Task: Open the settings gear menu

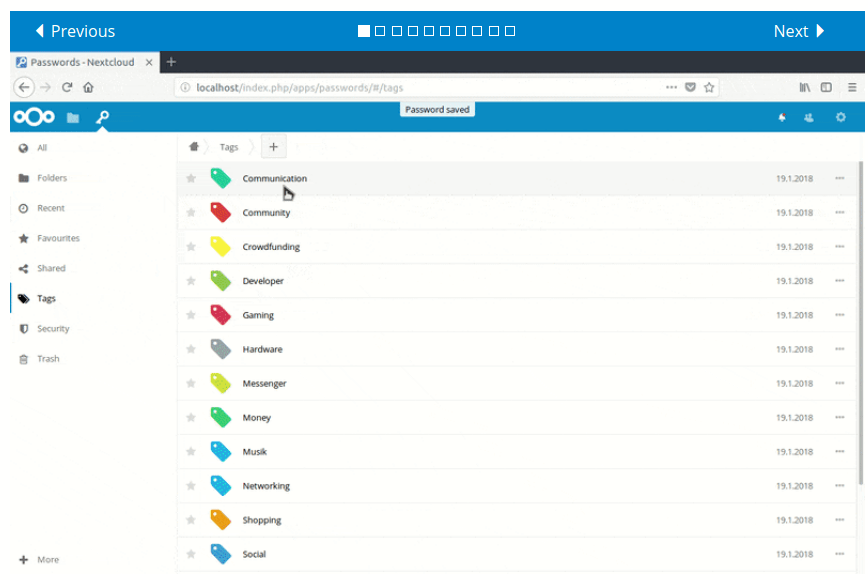Action: (840, 117)
